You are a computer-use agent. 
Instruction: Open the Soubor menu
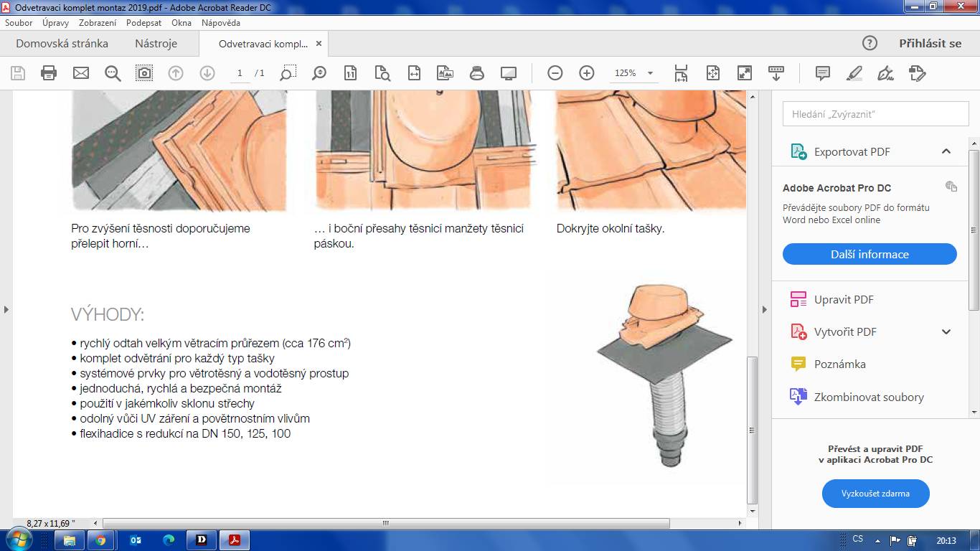[x=19, y=23]
